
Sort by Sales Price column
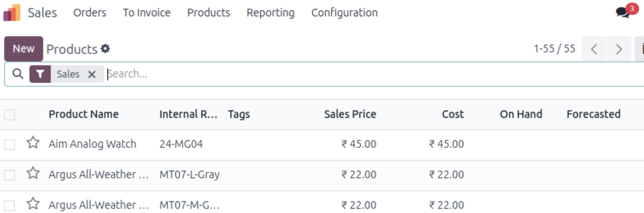(350, 114)
